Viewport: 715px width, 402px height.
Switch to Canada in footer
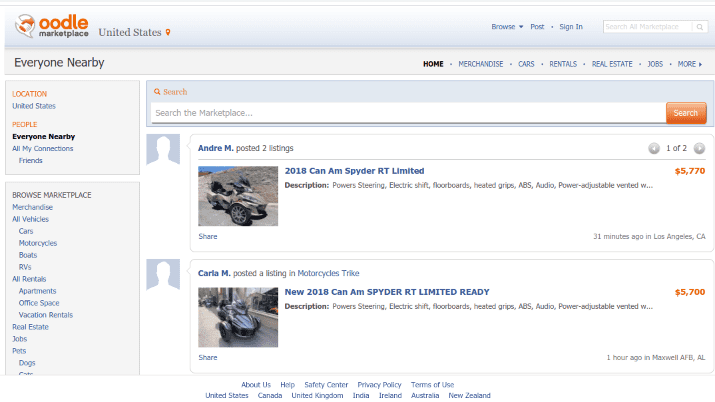[x=270, y=396]
